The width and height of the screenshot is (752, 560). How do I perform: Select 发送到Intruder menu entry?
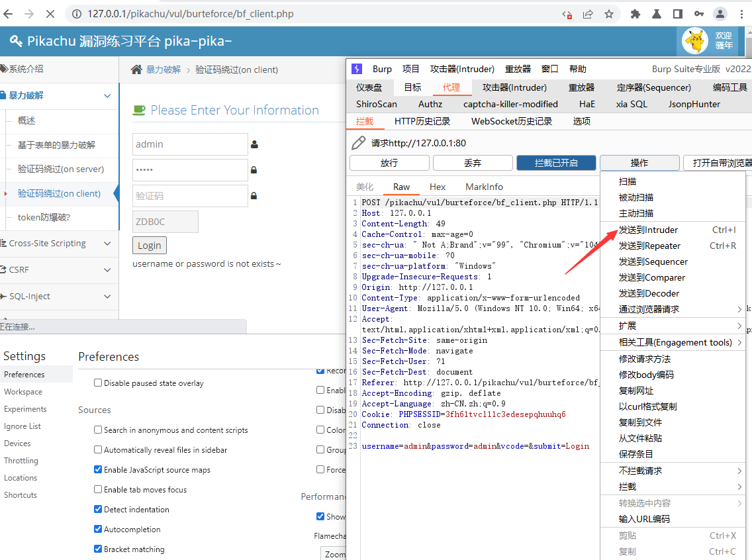pyautogui.click(x=673, y=230)
